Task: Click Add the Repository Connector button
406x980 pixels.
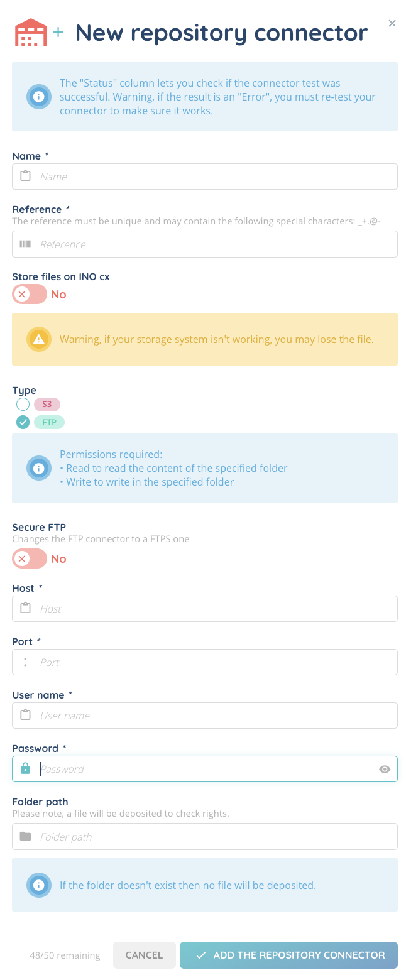Action: tap(288, 955)
